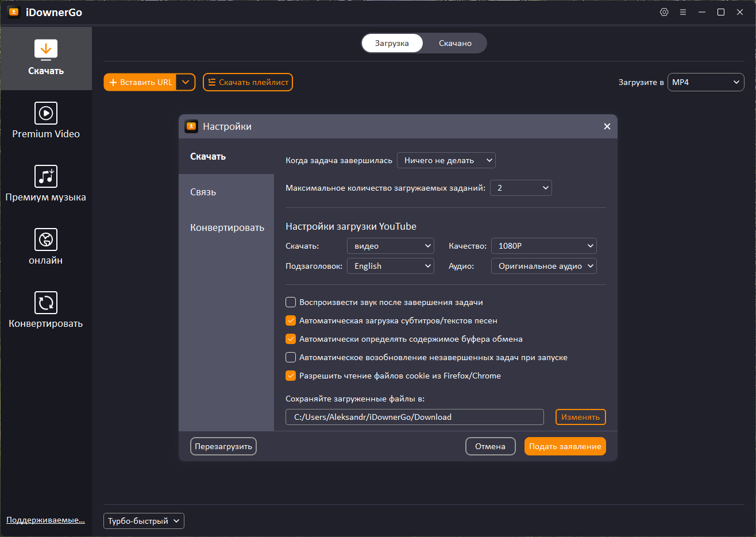Open the Конвертировать converter sidebar icon
The height and width of the screenshot is (537, 756).
pos(46,303)
